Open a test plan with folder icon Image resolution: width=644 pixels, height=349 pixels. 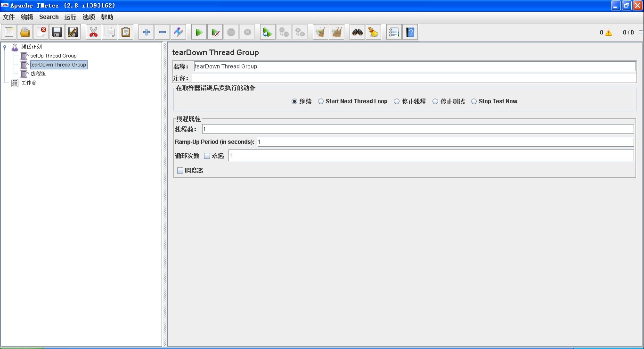(25, 32)
